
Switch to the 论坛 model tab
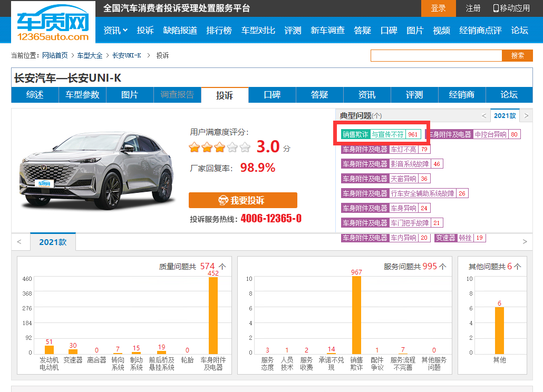coord(509,95)
